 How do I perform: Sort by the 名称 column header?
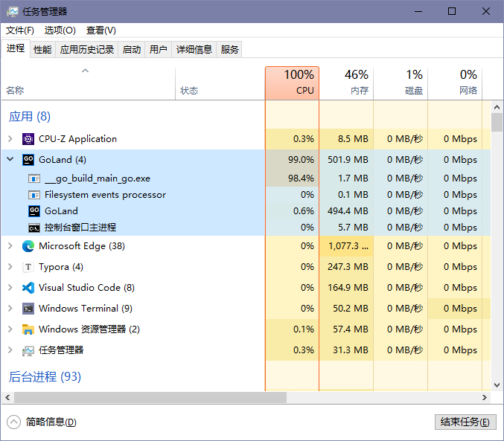click(x=89, y=83)
